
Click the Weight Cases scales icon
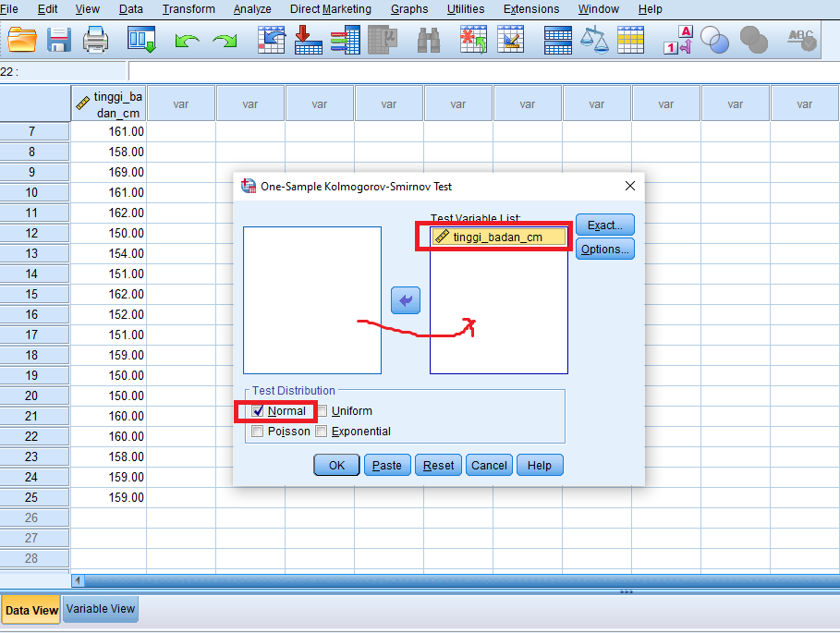(x=594, y=40)
